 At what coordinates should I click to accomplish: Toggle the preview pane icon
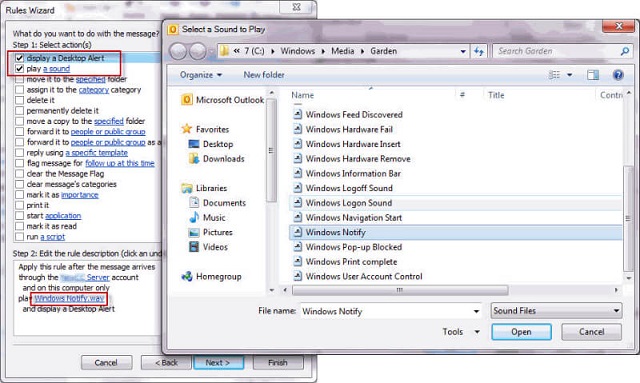pyautogui.click(x=593, y=75)
